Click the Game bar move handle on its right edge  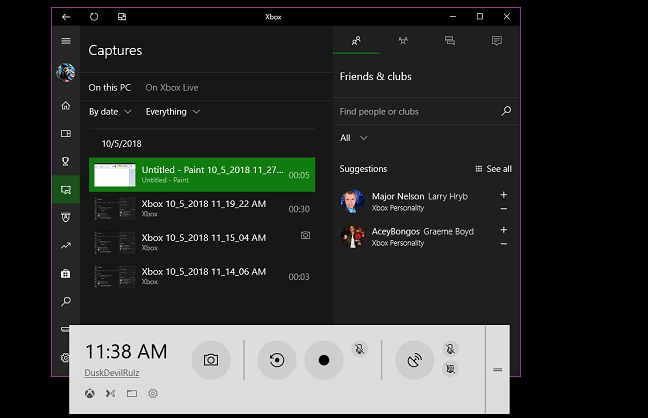(x=498, y=370)
